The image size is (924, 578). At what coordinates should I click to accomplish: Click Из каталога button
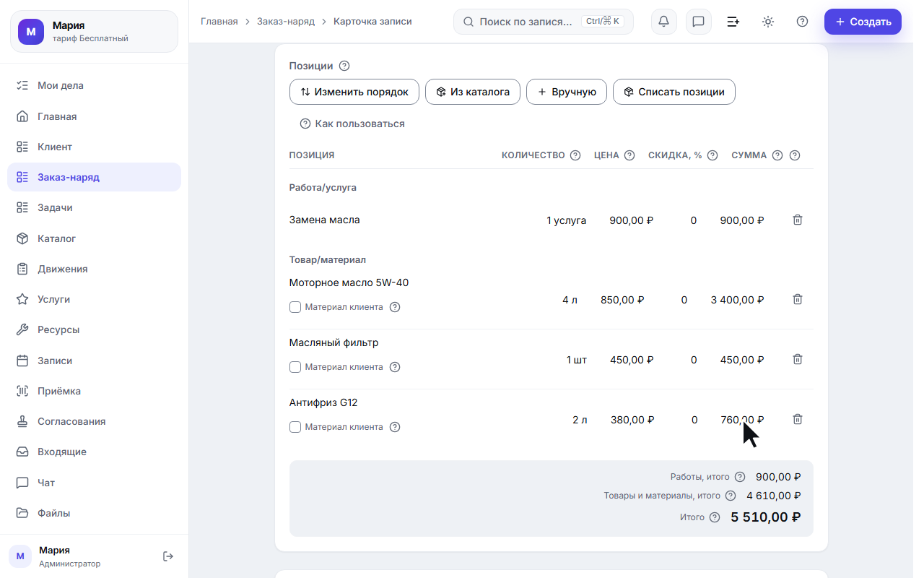click(x=473, y=92)
